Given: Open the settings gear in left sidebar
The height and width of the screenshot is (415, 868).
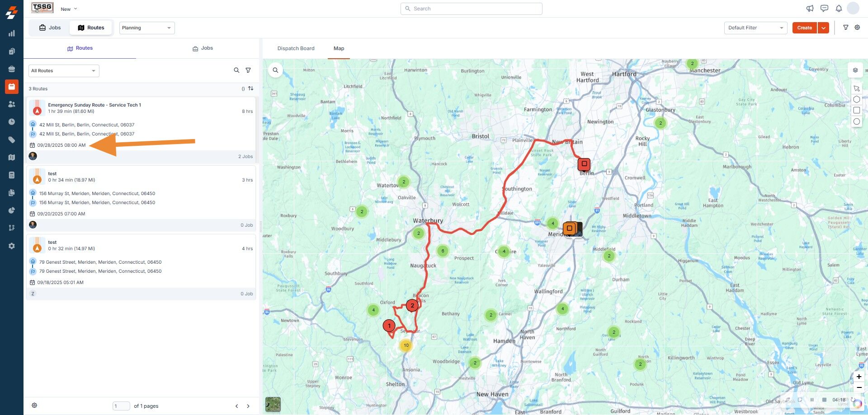Looking at the screenshot, I should 12,246.
